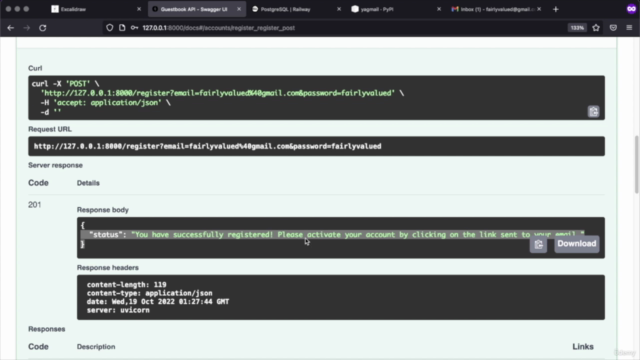640x360 pixels.
Task: Click the server: uvicorn header line
Action: (x=118, y=310)
